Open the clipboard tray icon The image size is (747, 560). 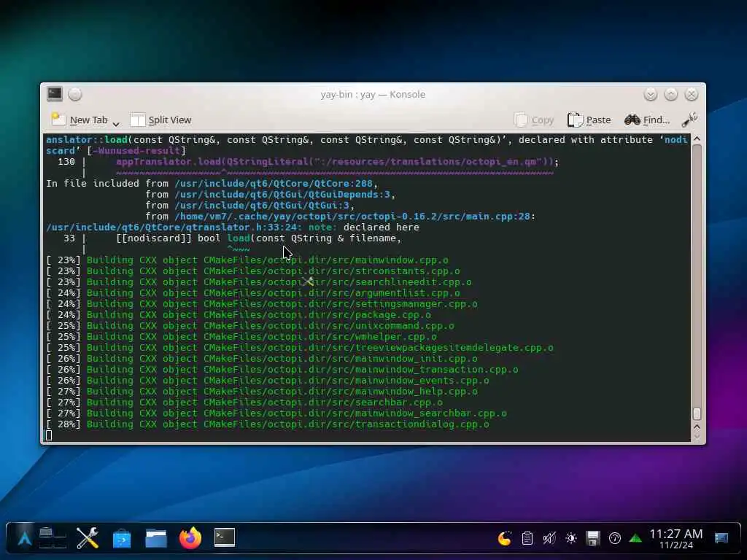(527, 539)
